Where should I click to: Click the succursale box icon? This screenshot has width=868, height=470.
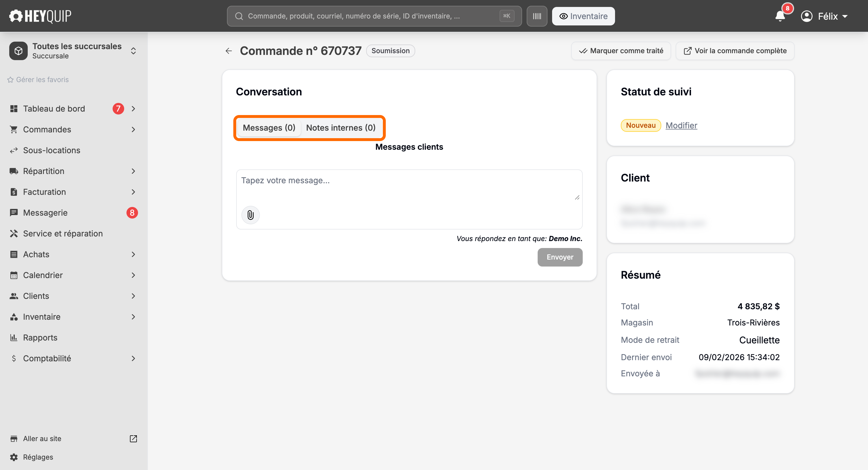tap(18, 51)
